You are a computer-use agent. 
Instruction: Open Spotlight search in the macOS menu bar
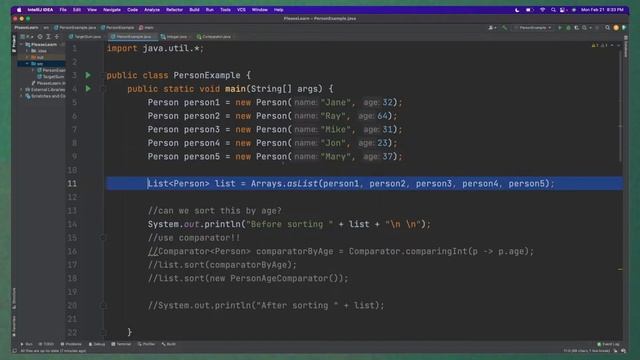[553, 10]
